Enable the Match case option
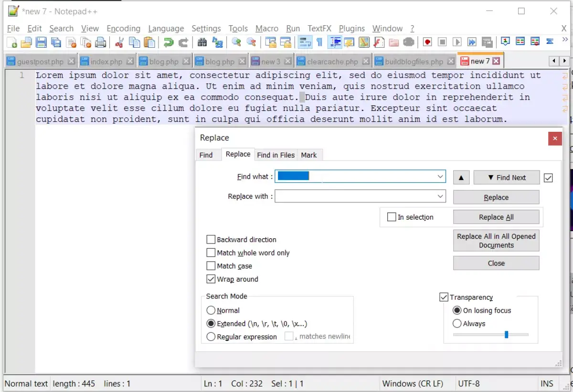Screen dimensions: 573x392 coord(211,266)
